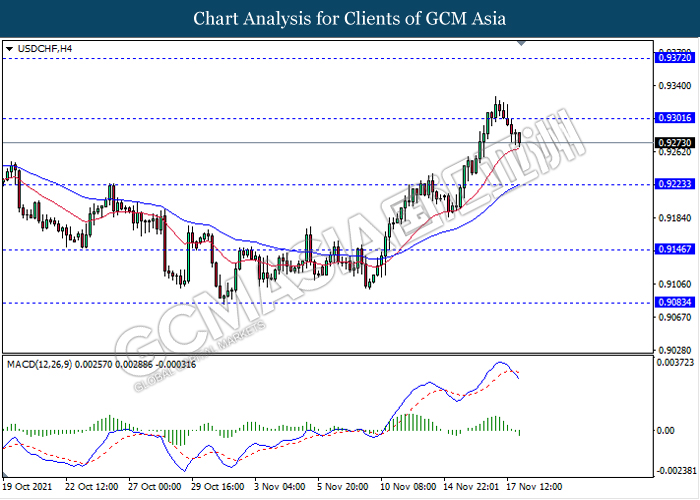Image resolution: width=700 pixels, height=500 pixels.
Task: Click the 0.90280 price axis value
Action: click(675, 350)
